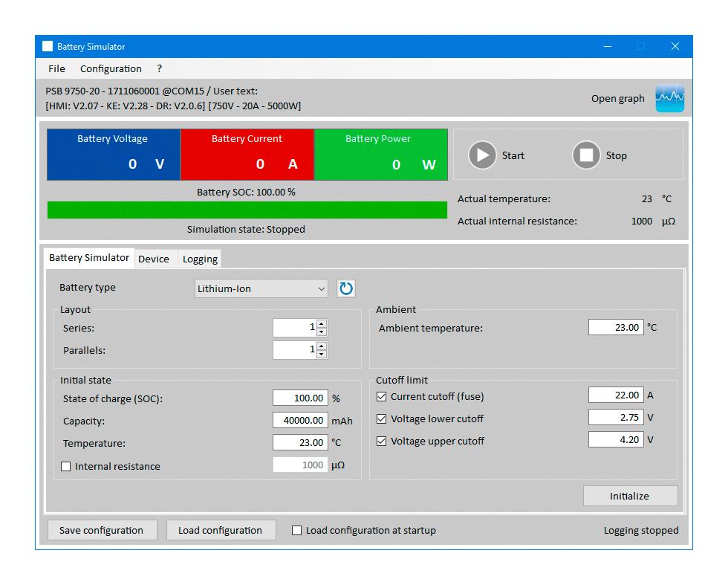Switch to the Logging tab
The image size is (728, 585).
pos(199,258)
